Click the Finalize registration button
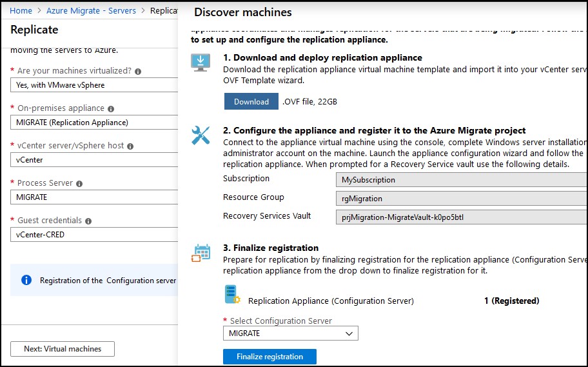Screen dimensions: 588x367 tap(269, 357)
